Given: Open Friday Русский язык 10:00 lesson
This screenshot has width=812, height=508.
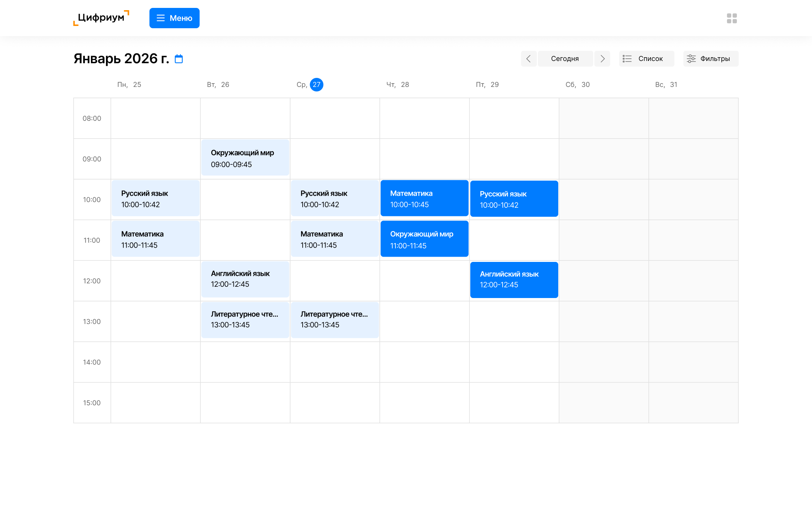Looking at the screenshot, I should point(514,199).
